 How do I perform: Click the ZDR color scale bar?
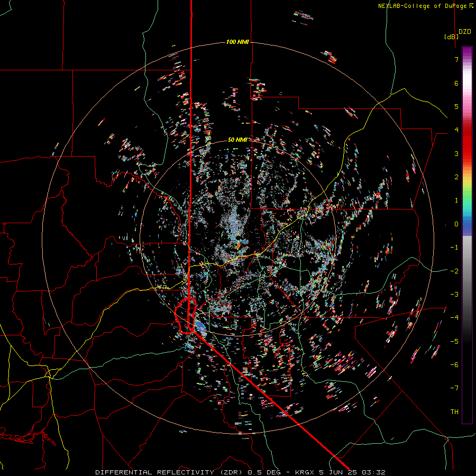click(467, 235)
